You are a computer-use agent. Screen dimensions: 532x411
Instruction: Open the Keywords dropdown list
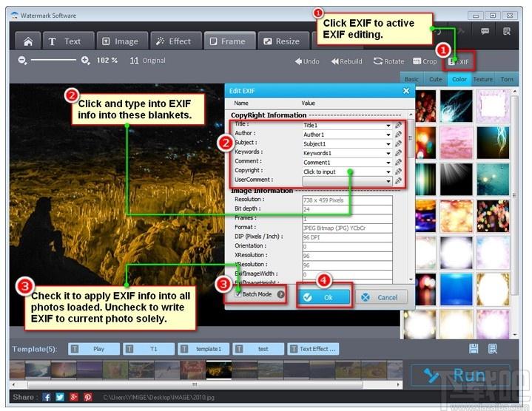coord(388,153)
